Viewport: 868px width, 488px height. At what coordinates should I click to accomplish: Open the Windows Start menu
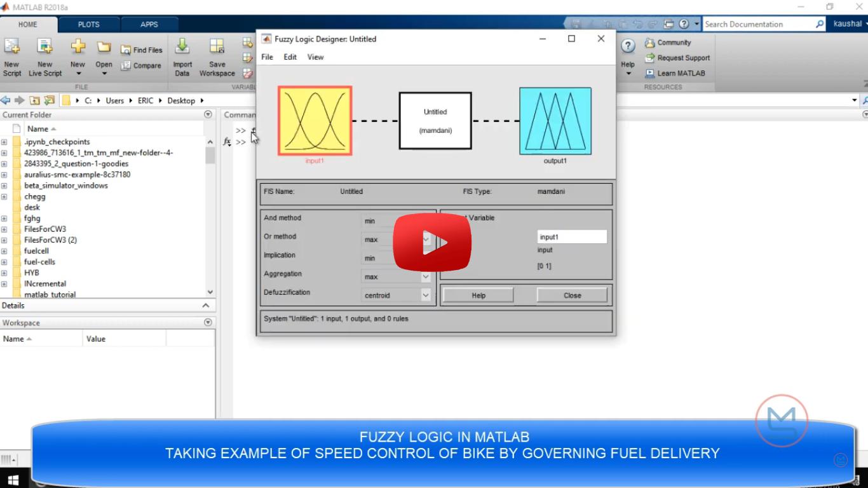tap(13, 479)
